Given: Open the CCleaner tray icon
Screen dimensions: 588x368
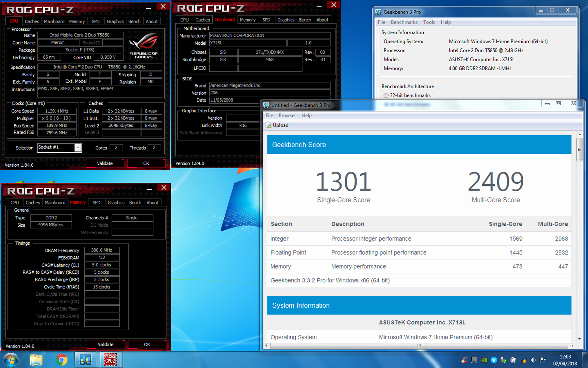Looking at the screenshot, I should tap(464, 360).
